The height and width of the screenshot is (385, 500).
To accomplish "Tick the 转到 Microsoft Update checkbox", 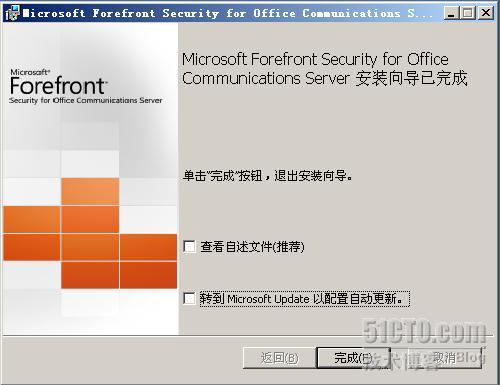I will (189, 298).
